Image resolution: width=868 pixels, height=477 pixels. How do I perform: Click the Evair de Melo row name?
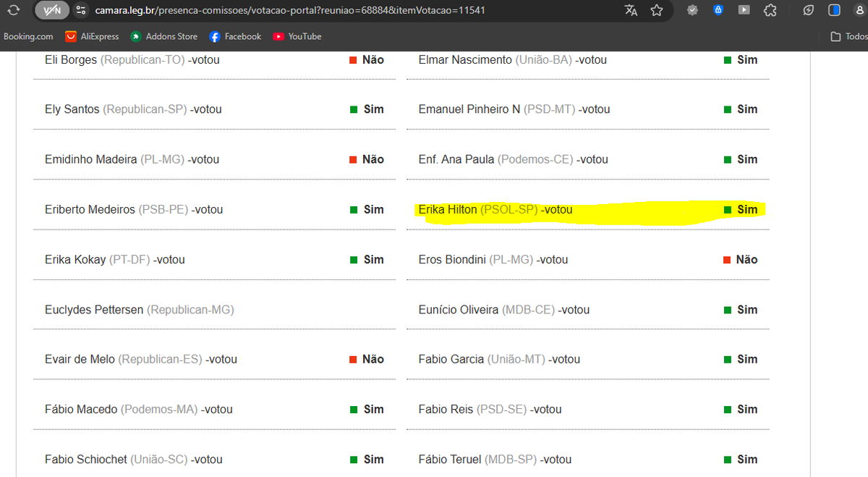tap(80, 359)
